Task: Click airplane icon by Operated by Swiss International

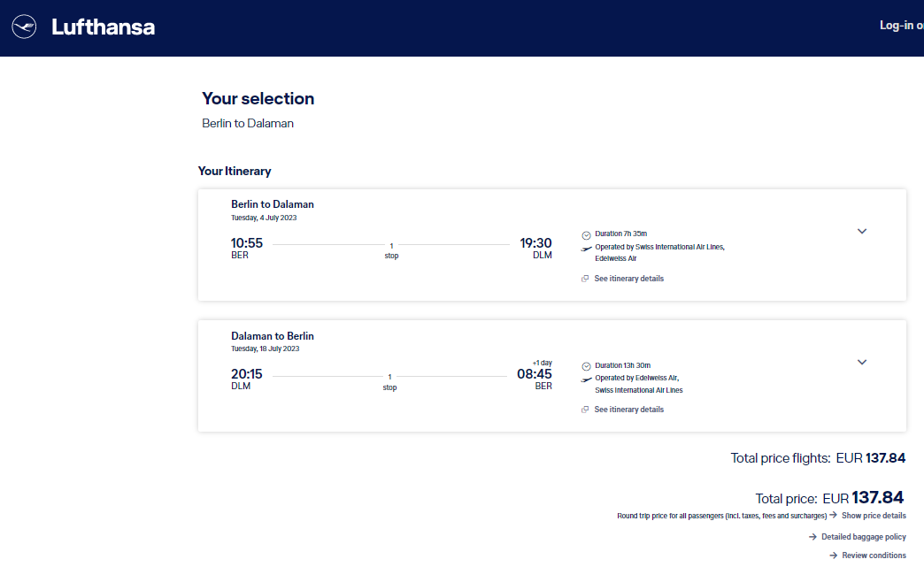Action: pyautogui.click(x=586, y=249)
